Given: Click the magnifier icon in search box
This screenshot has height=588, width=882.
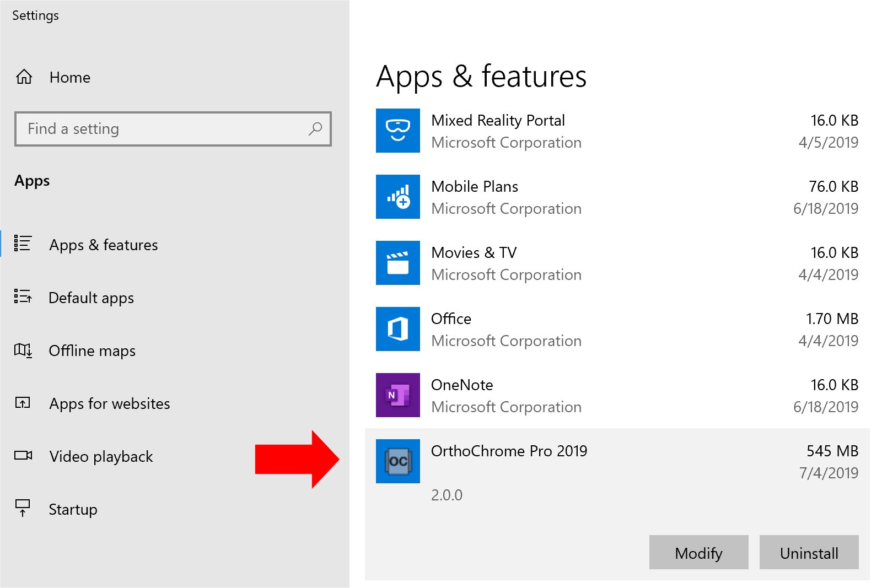Looking at the screenshot, I should coord(315,129).
